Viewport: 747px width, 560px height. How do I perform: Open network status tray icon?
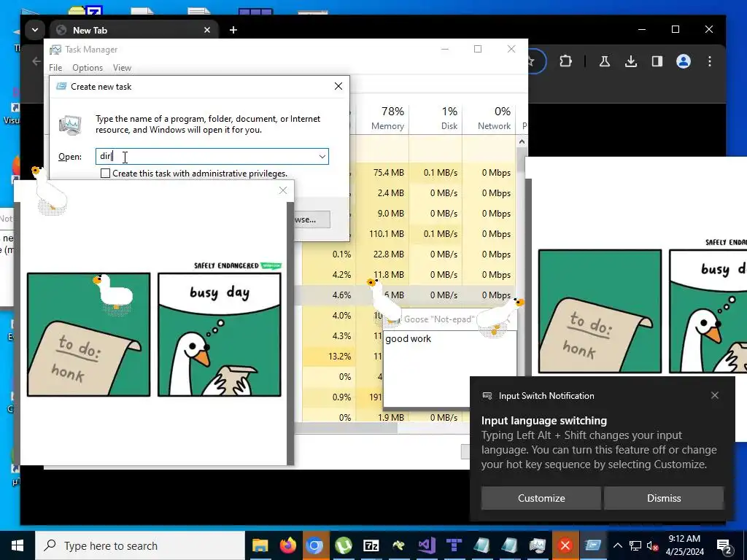tap(635, 545)
